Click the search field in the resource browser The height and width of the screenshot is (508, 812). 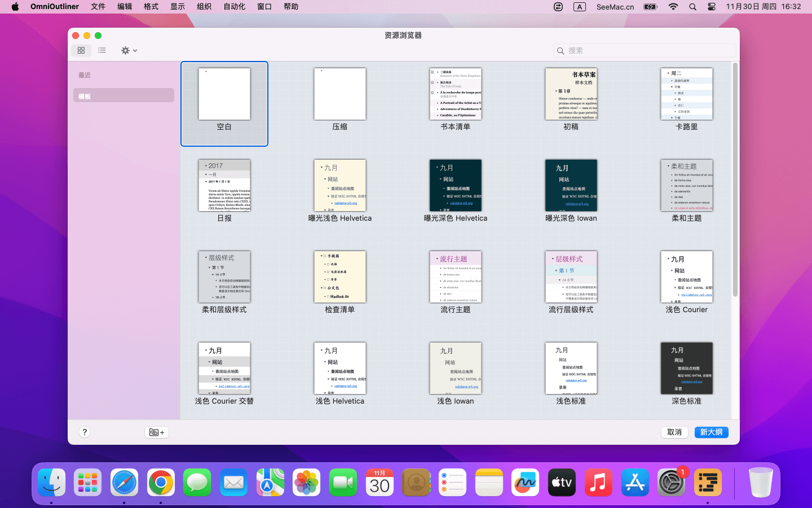(645, 51)
